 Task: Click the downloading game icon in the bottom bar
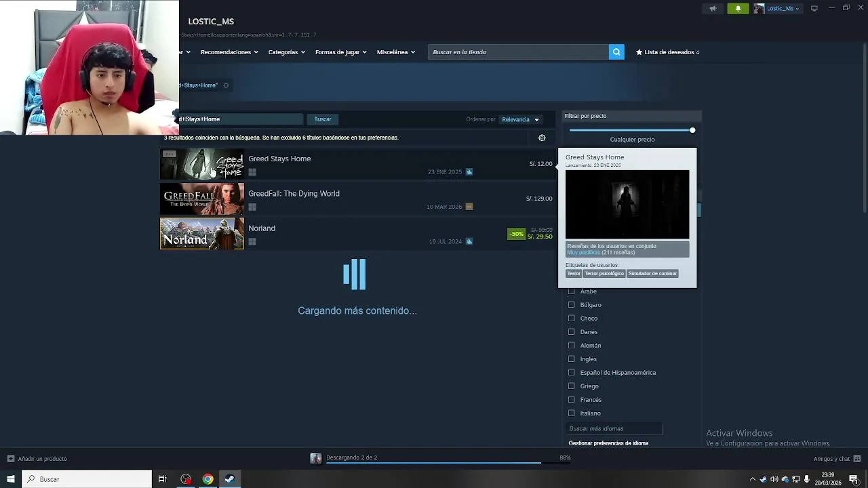pos(316,459)
